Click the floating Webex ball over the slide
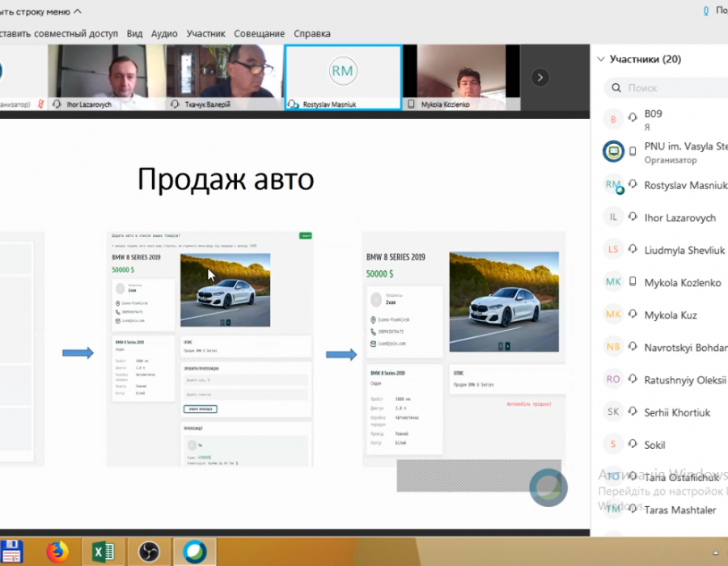Screen dimensions: 728x566 click(x=548, y=487)
